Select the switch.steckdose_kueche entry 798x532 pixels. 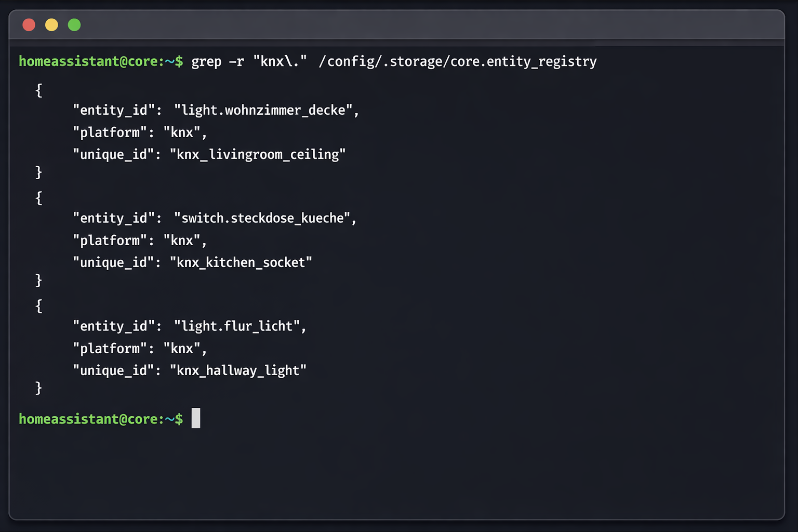[x=265, y=218]
